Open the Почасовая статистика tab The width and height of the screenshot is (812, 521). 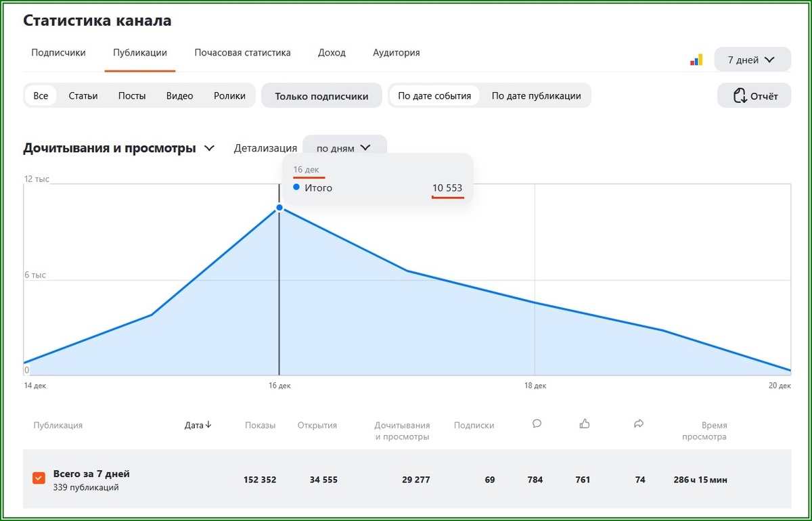[x=242, y=52]
